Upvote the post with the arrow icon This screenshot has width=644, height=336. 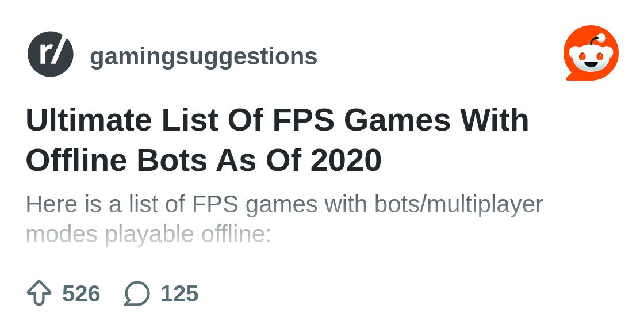click(x=39, y=293)
